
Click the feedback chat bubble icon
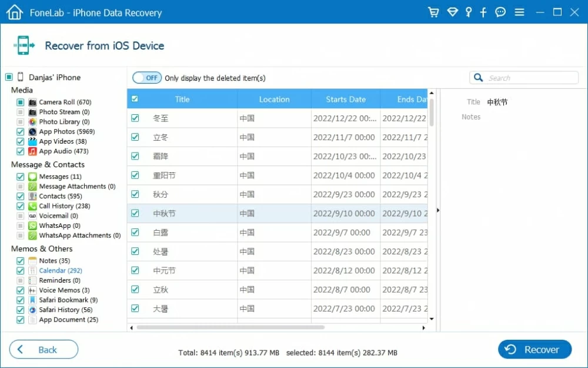coord(500,12)
